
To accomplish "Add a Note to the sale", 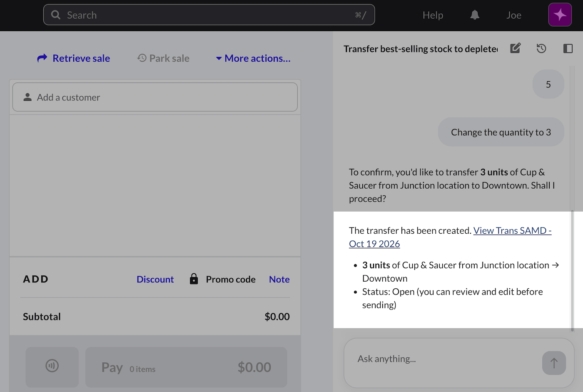I will 279,279.
